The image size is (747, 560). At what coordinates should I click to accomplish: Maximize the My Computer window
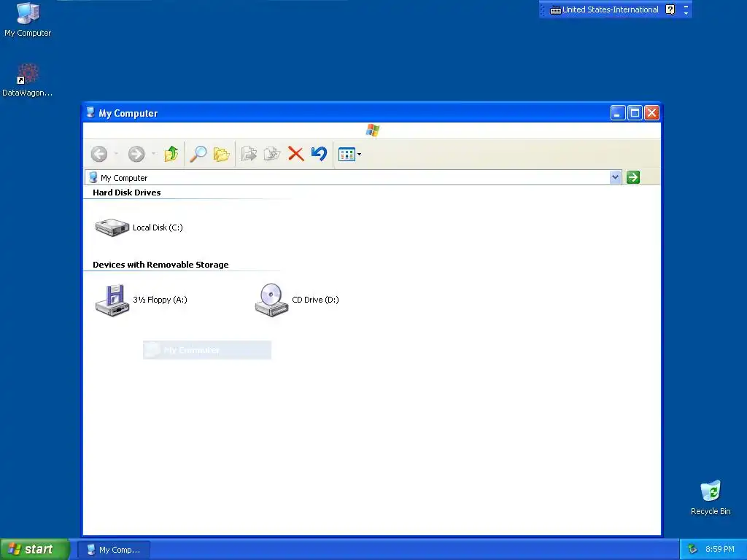[635, 113]
